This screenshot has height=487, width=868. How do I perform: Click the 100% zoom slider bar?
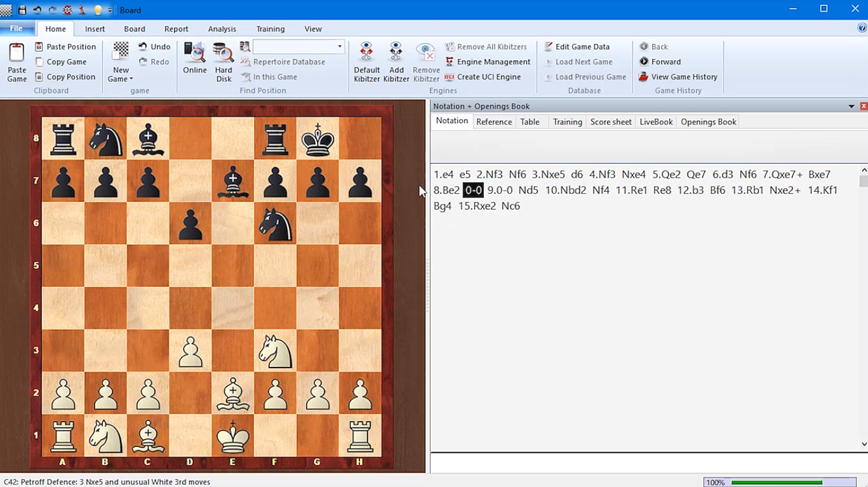pos(780,483)
